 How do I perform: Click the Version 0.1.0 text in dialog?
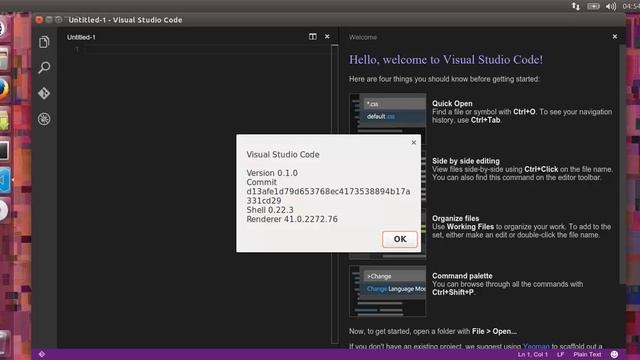[272, 173]
